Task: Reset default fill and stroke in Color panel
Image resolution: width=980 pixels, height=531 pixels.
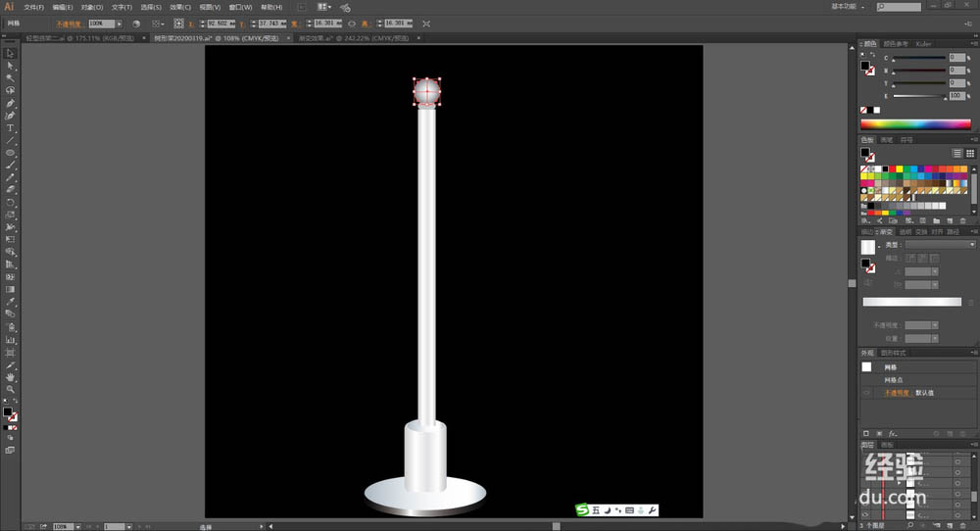Action: (x=863, y=55)
